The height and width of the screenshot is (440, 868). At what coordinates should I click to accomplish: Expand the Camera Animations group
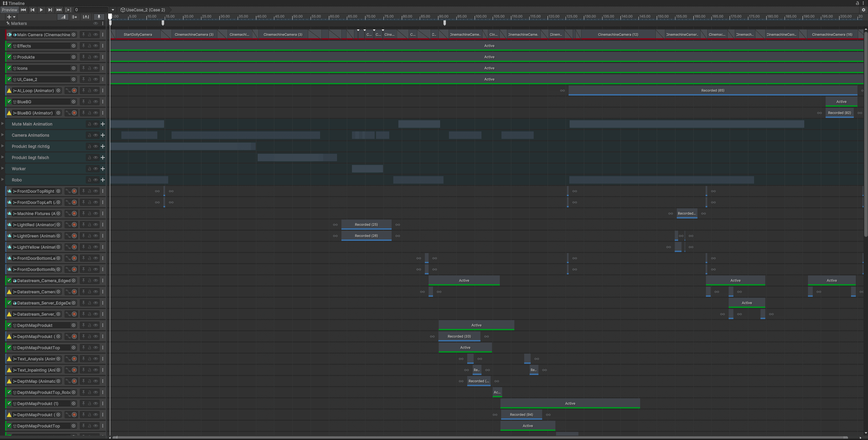click(x=3, y=135)
